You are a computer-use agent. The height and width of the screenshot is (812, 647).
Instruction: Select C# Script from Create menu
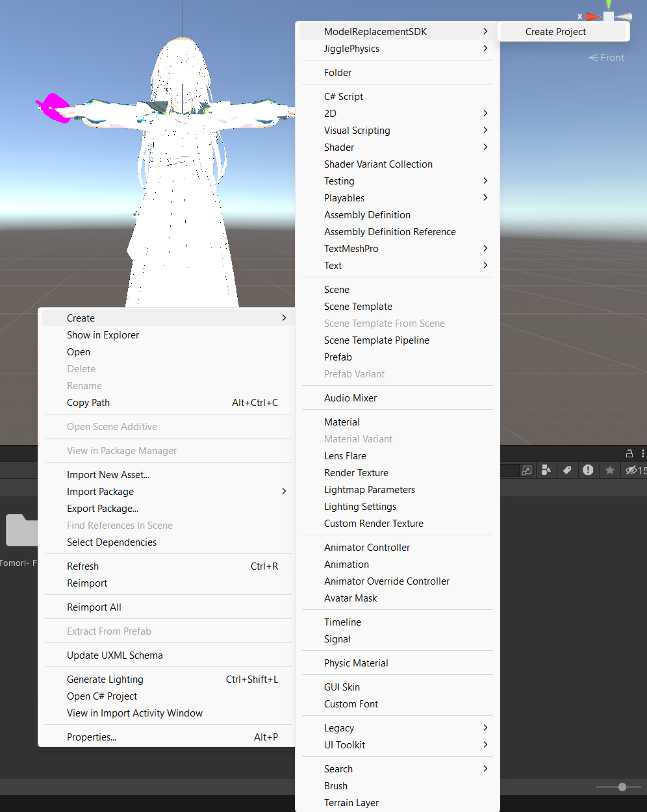[344, 97]
